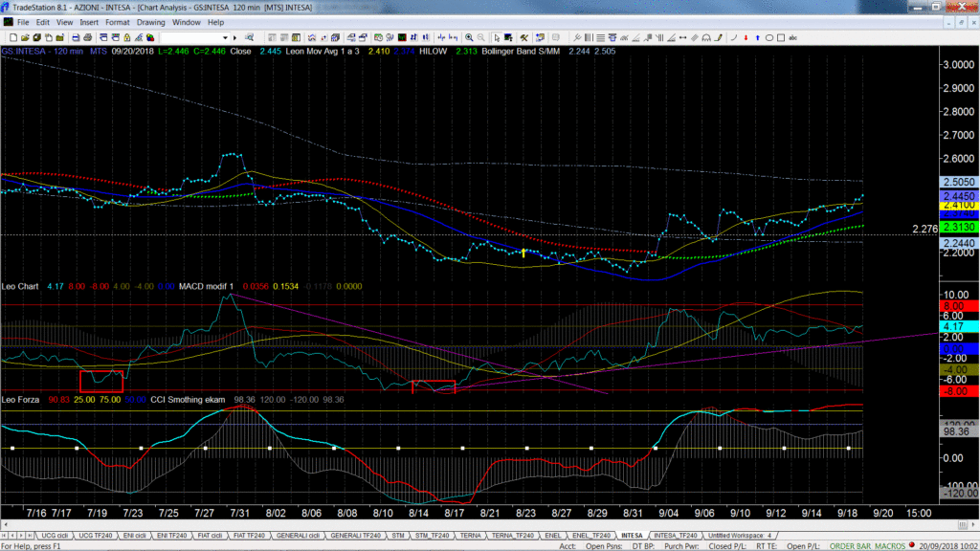Click the ORDER BAR status label

[x=850, y=546]
